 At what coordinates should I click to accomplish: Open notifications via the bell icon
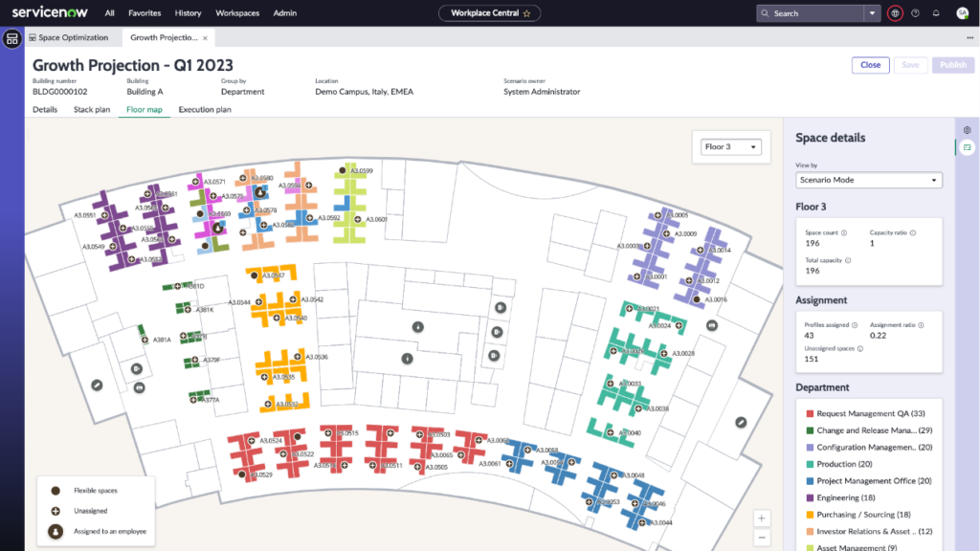pos(935,12)
